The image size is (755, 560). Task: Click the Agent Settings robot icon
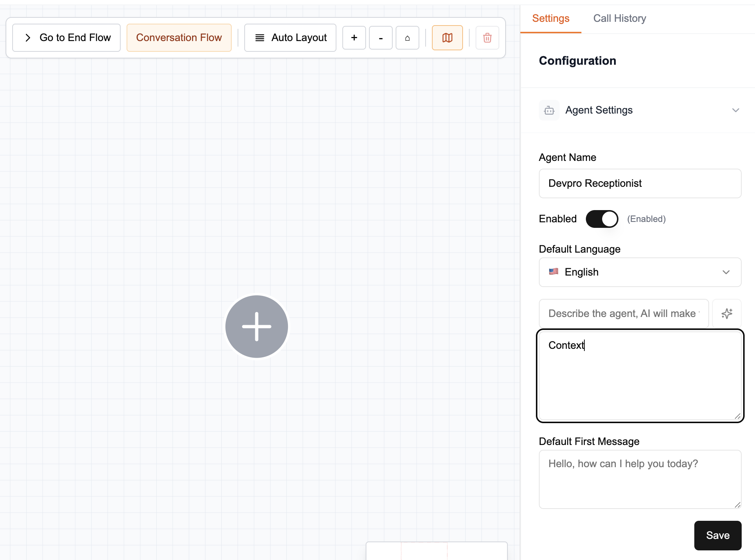point(549,110)
